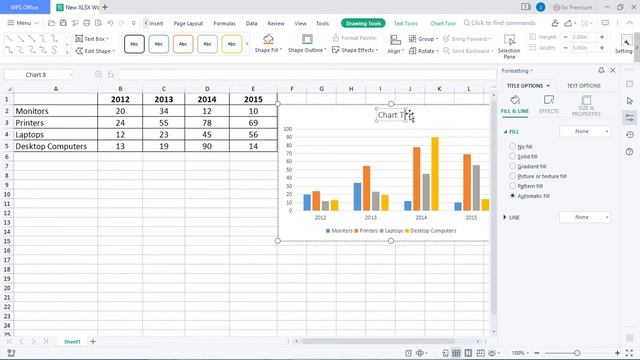Open the Fill preset None dropdown
This screenshot has width=640, height=360.
[x=585, y=131]
